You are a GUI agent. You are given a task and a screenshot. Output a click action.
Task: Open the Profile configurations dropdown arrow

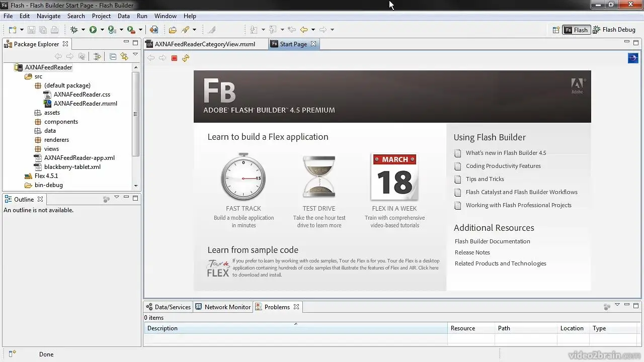[x=121, y=30]
